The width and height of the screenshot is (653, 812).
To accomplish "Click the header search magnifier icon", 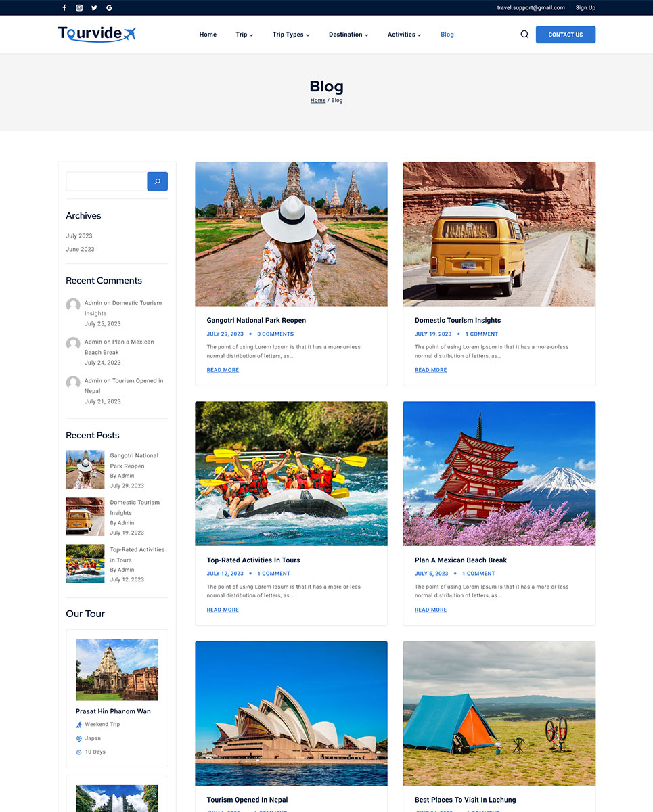I will click(524, 35).
